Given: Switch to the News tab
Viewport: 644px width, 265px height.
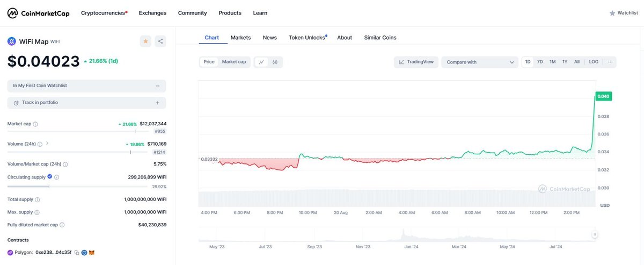Looking at the screenshot, I should 269,38.
